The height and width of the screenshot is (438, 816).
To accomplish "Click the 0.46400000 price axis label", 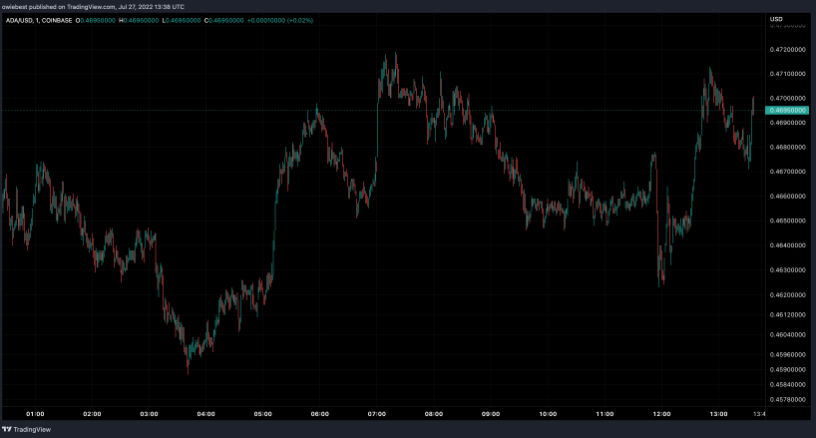I will [787, 245].
